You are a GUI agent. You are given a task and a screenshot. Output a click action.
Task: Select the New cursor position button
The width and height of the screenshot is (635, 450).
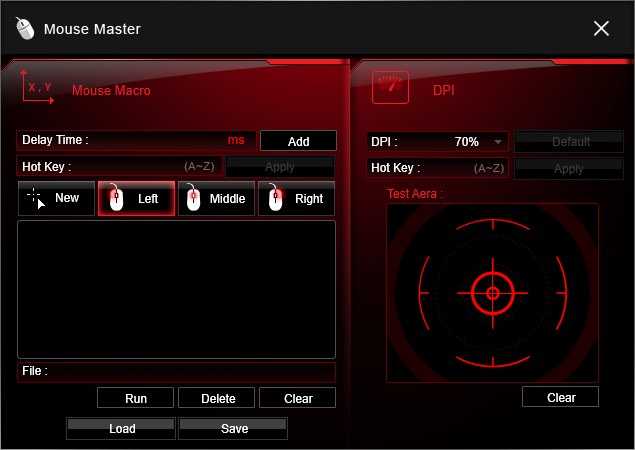click(x=56, y=198)
